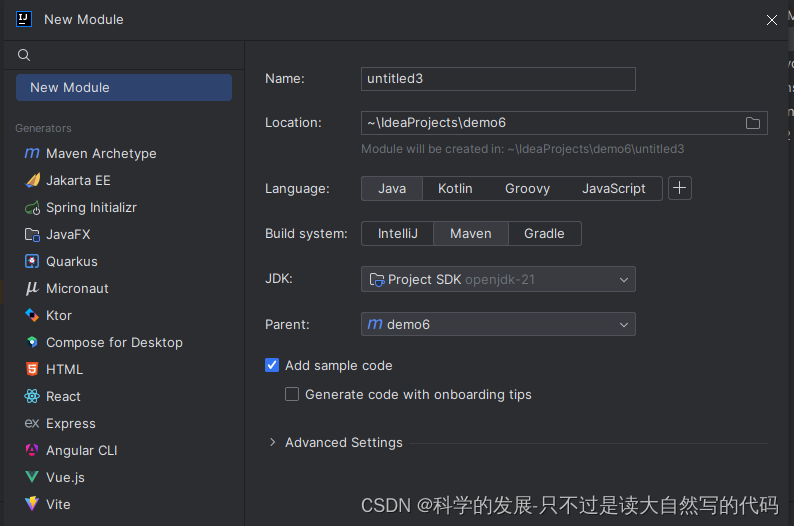
Task: Toggle Add sample code checkbox
Action: (x=272, y=365)
